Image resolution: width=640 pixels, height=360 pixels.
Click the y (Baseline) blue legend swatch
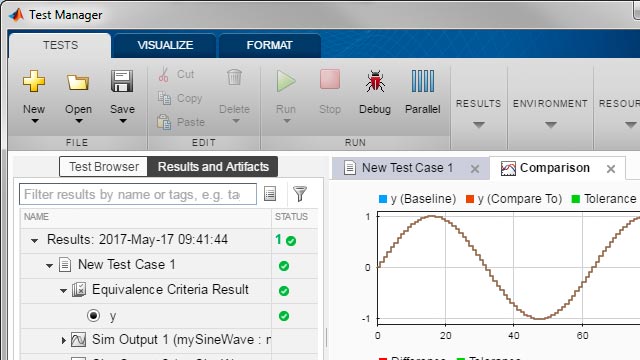pyautogui.click(x=383, y=199)
